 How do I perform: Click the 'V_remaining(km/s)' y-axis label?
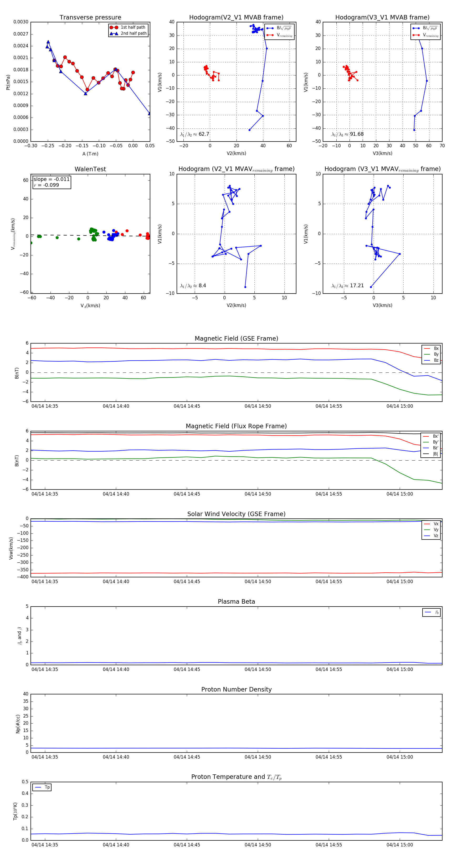click(13, 234)
